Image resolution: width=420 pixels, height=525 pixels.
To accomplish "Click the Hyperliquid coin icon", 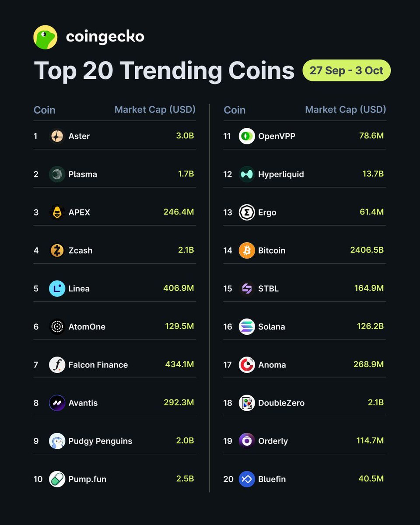I will click(247, 174).
